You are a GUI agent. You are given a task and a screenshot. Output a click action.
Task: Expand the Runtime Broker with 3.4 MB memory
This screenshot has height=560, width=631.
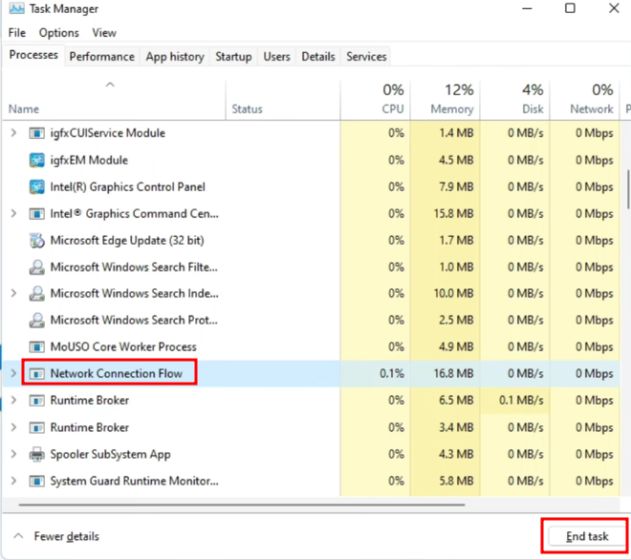click(x=13, y=427)
